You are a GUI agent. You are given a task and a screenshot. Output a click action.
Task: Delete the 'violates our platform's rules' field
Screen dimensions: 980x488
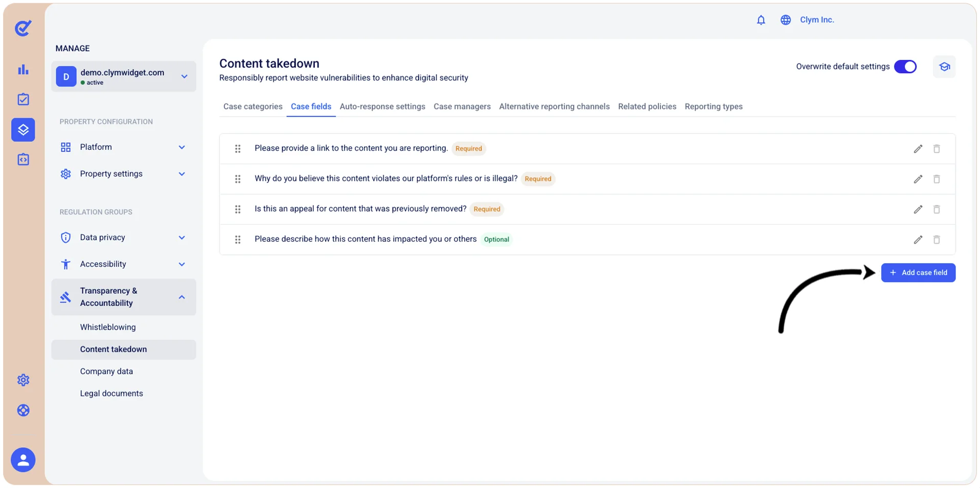936,179
